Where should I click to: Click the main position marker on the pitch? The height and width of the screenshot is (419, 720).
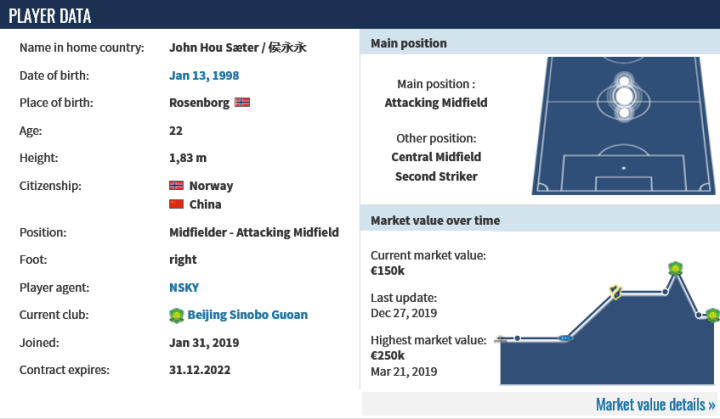pos(624,98)
